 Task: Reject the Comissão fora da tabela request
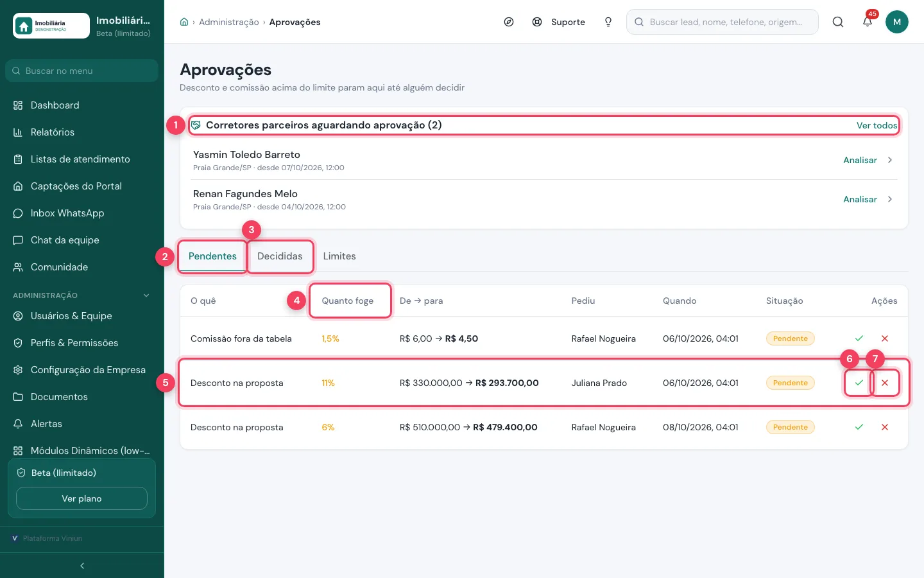tap(885, 338)
